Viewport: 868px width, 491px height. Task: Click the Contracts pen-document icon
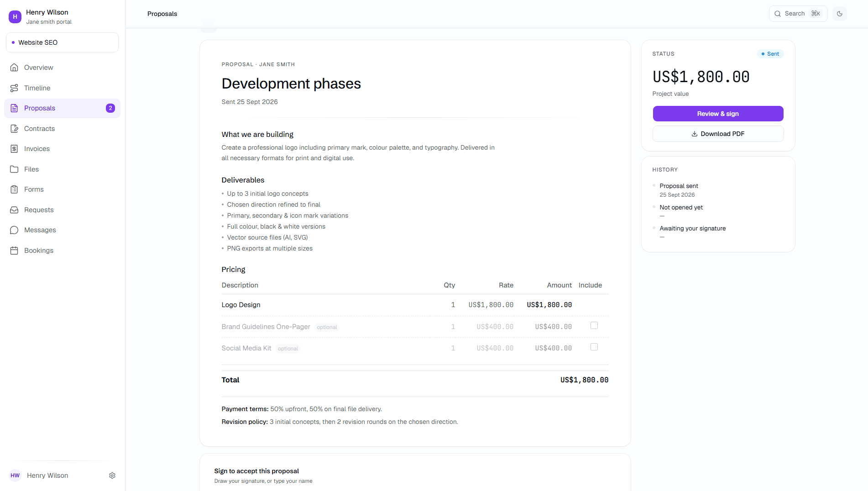[14, 129]
